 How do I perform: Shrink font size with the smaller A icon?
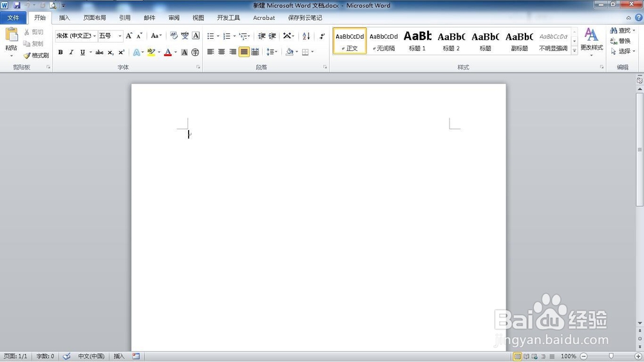pyautogui.click(x=139, y=35)
